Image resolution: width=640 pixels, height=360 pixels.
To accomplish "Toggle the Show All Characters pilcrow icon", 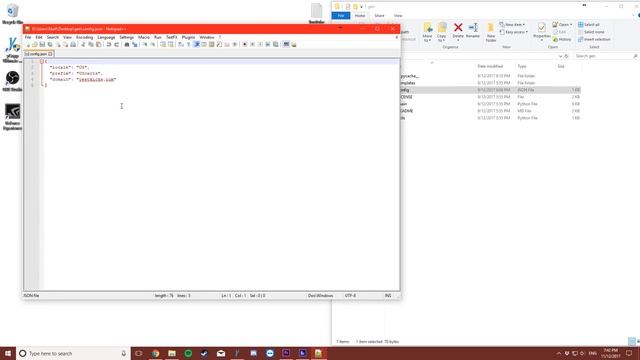I will 189,44.
